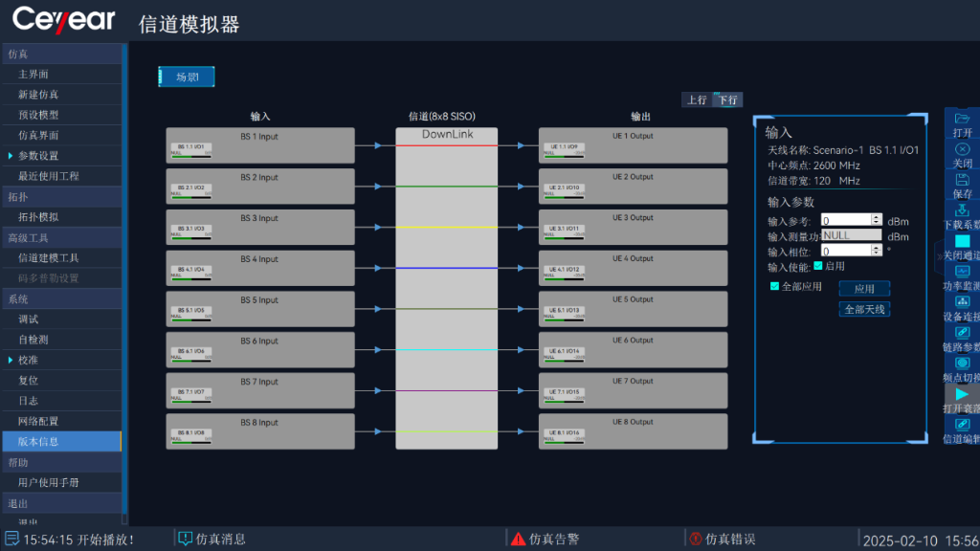Click the 应用 apply button
980x551 pixels.
point(864,289)
